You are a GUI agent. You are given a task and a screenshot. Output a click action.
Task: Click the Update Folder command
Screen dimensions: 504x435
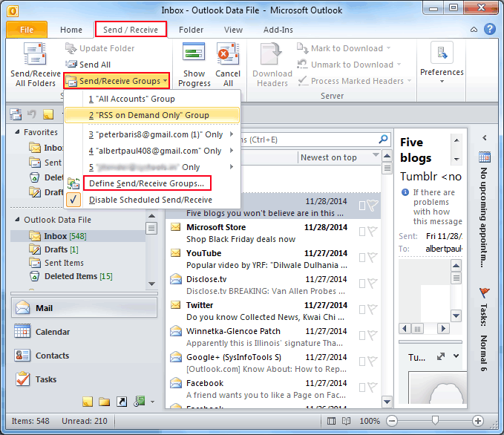tap(99, 48)
